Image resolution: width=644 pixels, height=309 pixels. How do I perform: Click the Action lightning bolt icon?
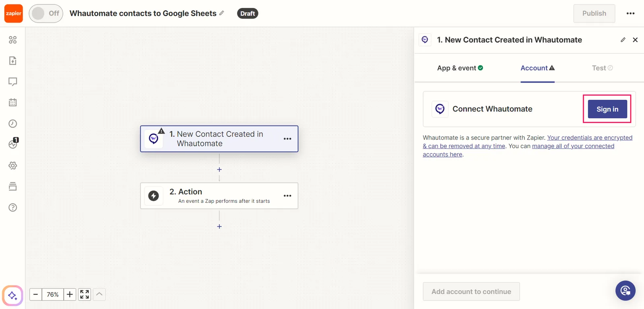(154, 196)
